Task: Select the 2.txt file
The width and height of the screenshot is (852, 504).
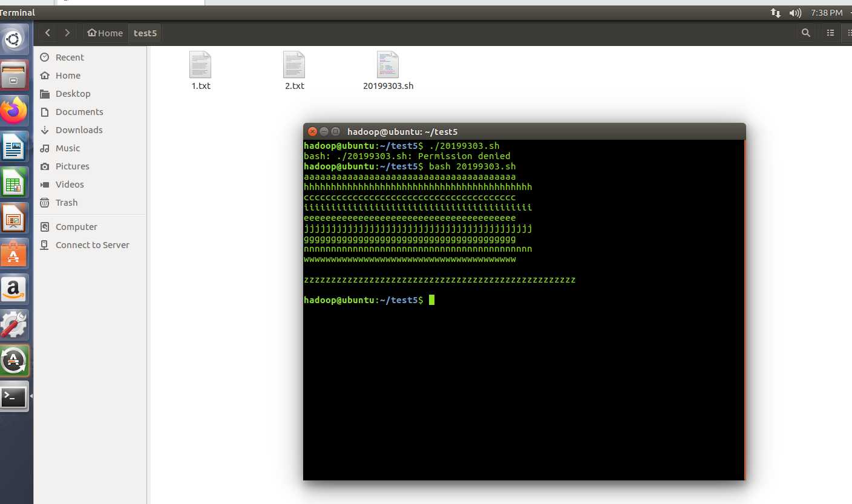Action: (x=295, y=71)
